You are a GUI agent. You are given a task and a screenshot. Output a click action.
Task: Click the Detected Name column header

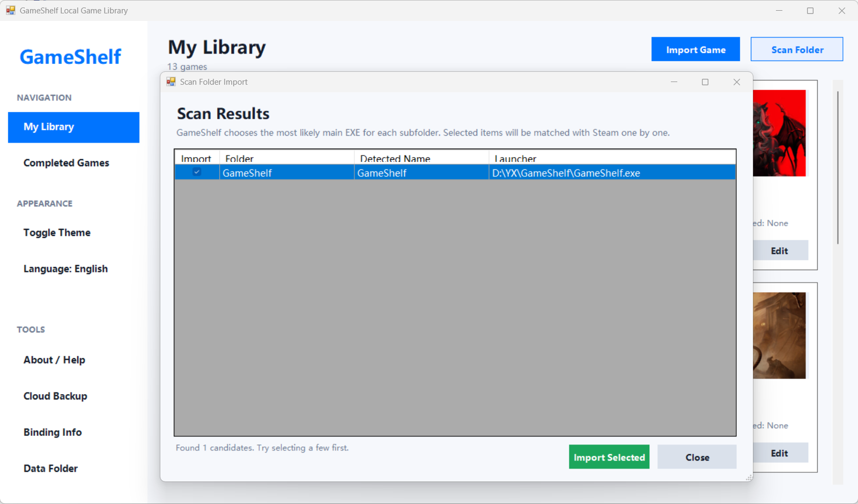421,158
